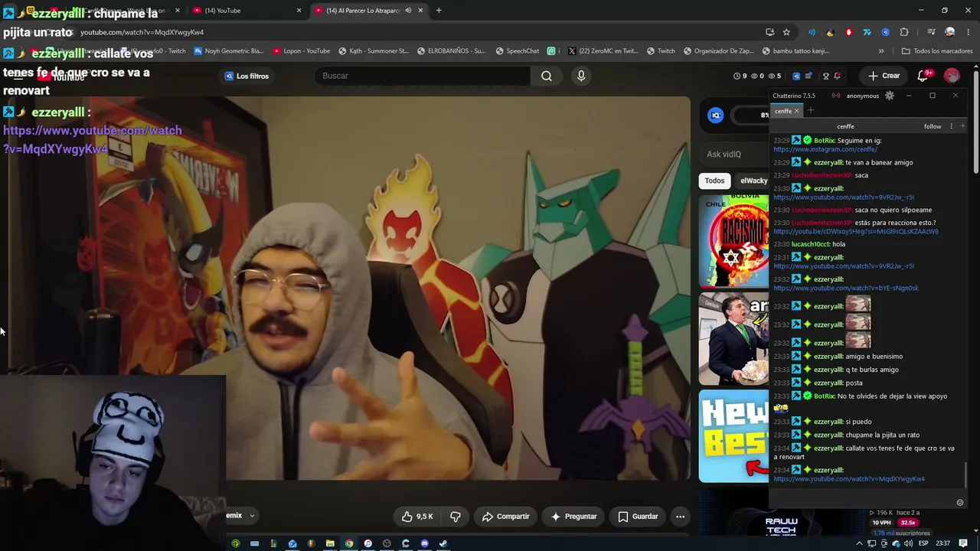Mute the playing tab via its speaker icon

pyautogui.click(x=408, y=11)
